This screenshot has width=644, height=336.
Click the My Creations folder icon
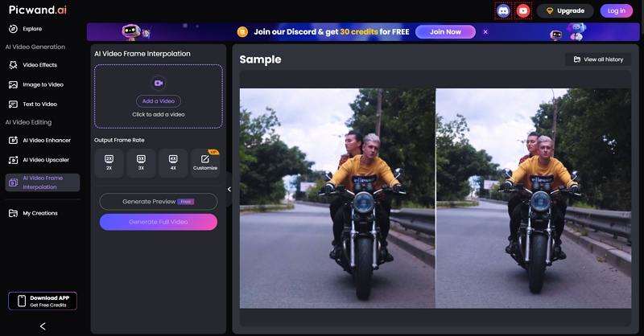pos(13,213)
